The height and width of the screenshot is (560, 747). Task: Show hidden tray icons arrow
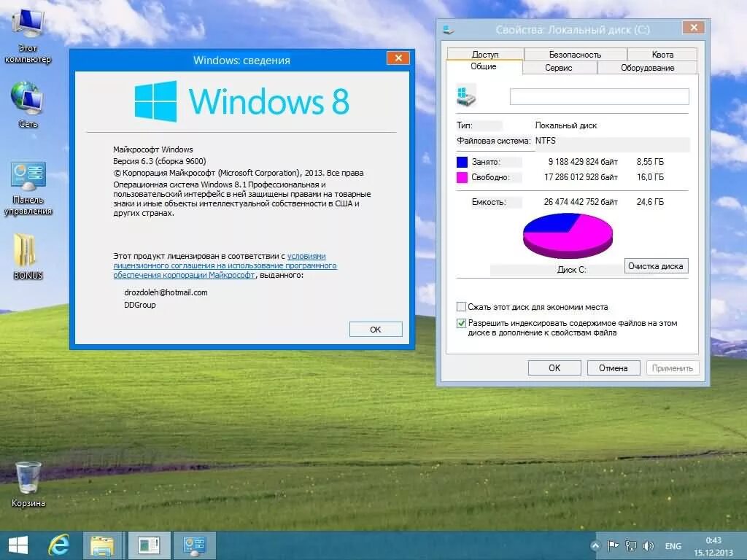click(x=595, y=545)
